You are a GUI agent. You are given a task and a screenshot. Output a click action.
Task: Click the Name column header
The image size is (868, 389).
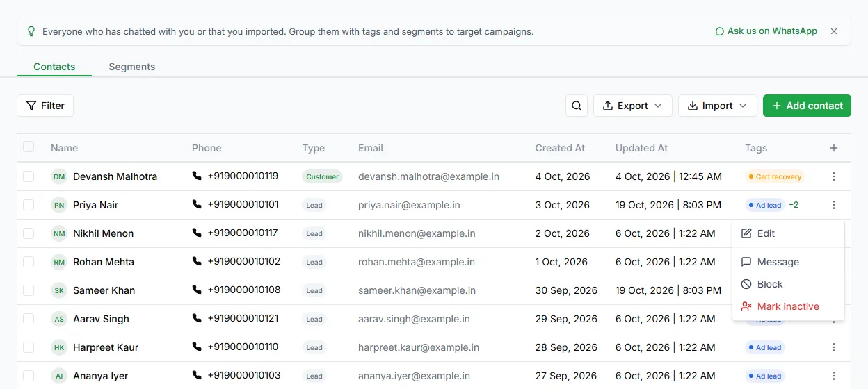point(64,148)
